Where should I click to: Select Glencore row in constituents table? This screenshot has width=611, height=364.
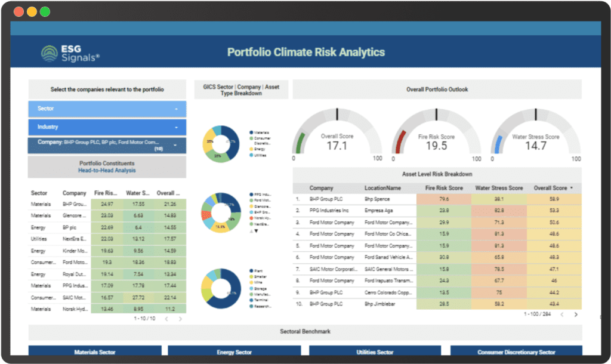[107, 215]
